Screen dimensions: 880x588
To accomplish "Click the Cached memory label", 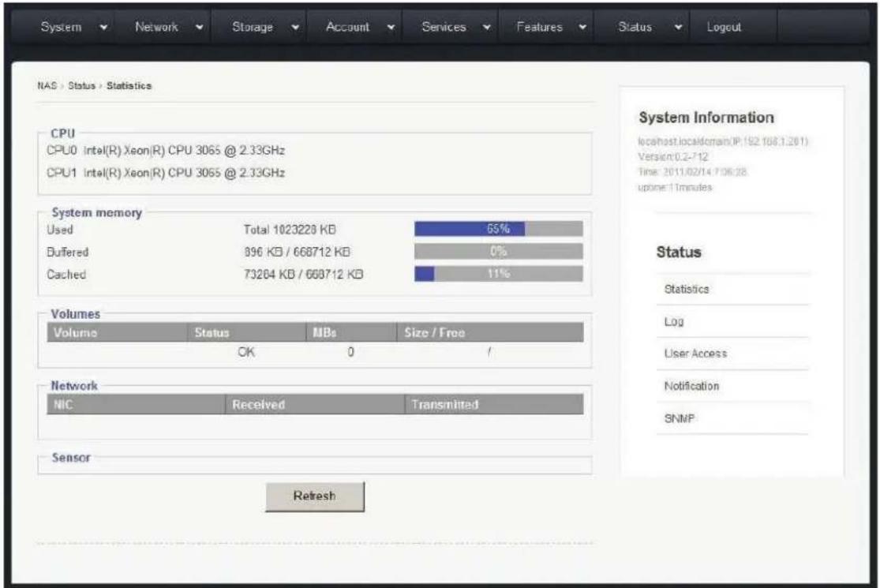I will point(66,275).
